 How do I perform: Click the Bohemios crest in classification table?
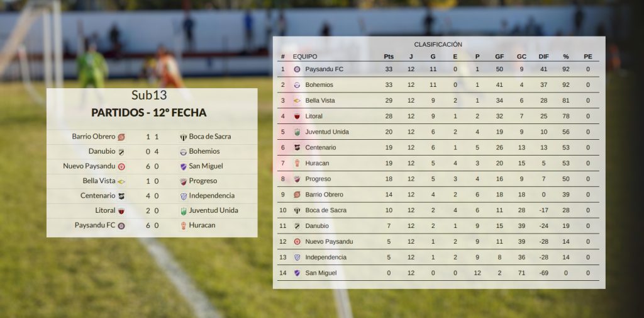[x=297, y=85]
